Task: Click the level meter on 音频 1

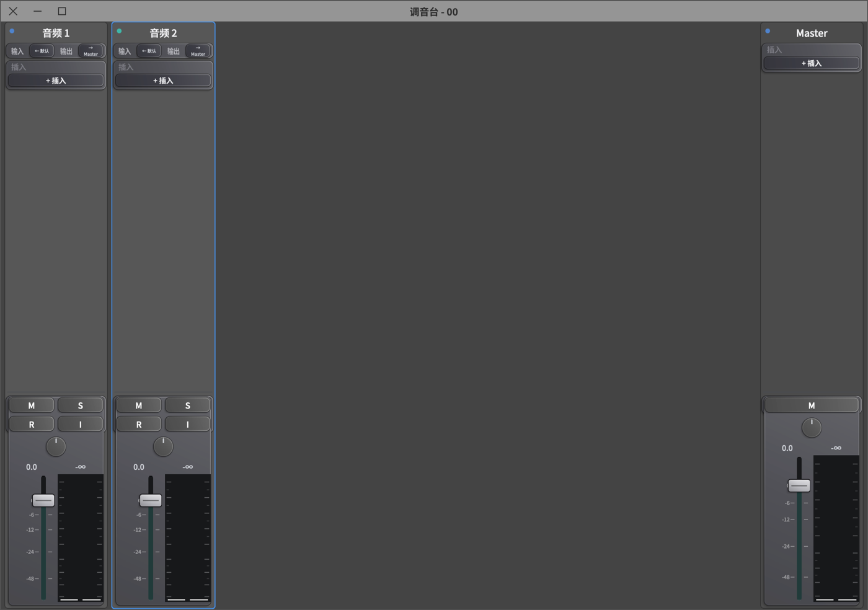Action: coord(81,538)
